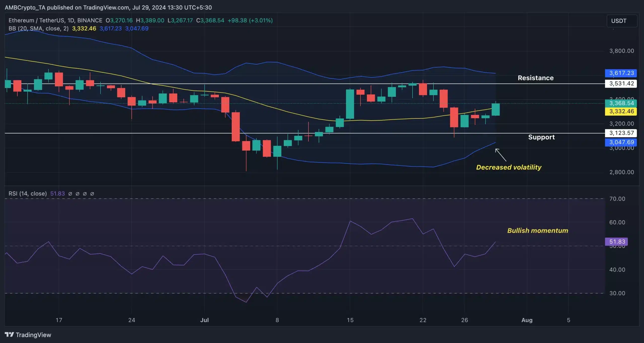This screenshot has width=644, height=343.
Task: Click the 3,800.00 price axis label
Action: point(622,51)
